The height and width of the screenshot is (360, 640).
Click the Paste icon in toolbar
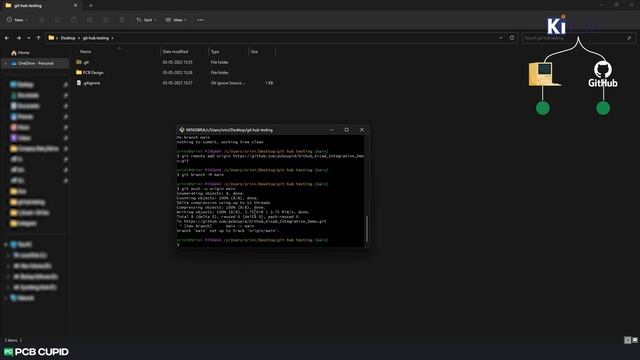(74, 20)
